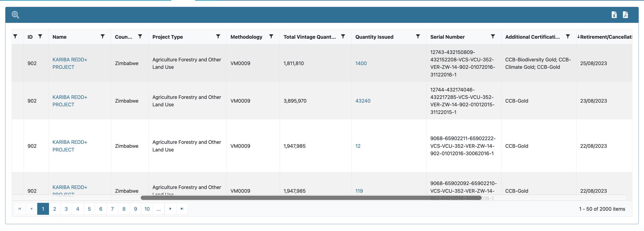Image resolution: width=644 pixels, height=231 pixels.
Task: Sort by Serial Number column header
Action: 447,37
